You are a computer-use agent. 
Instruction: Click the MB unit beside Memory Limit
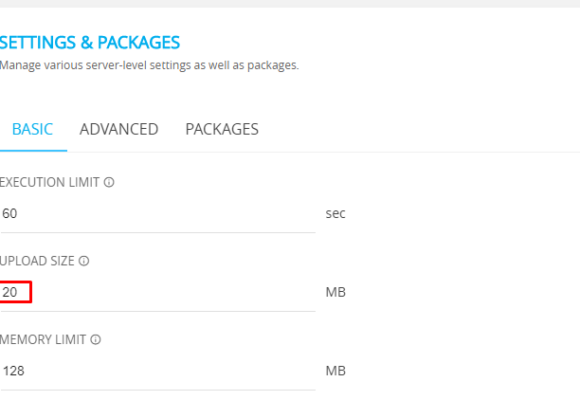tap(335, 371)
